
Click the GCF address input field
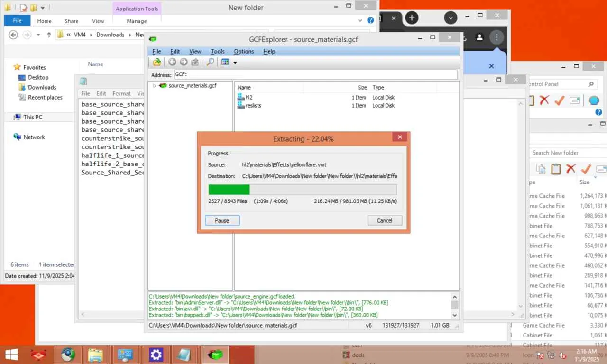315,74
